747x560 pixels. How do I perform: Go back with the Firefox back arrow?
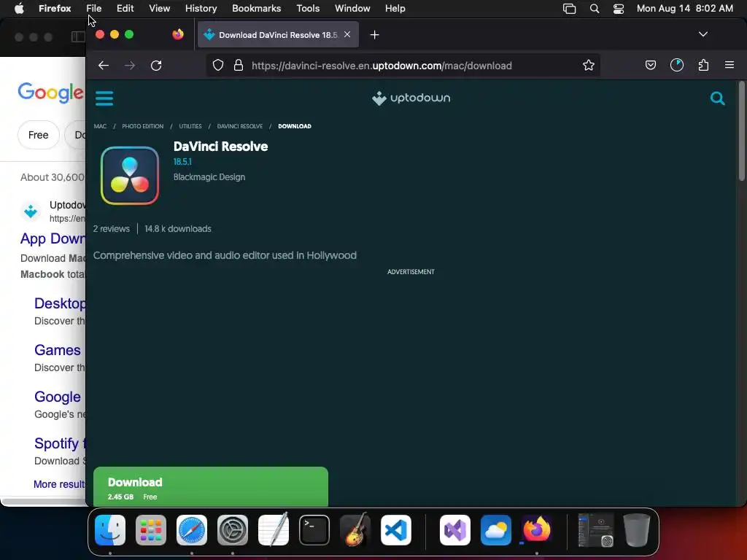[x=104, y=65]
